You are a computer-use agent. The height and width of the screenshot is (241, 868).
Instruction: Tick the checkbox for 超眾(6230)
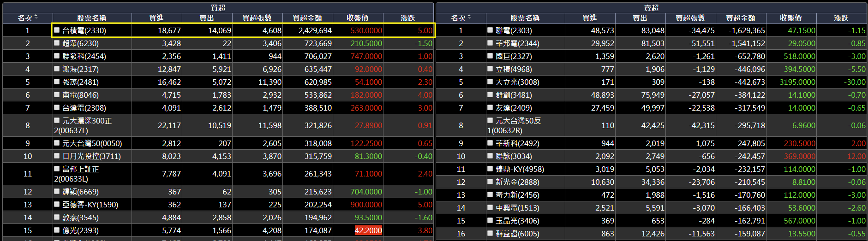57,43
